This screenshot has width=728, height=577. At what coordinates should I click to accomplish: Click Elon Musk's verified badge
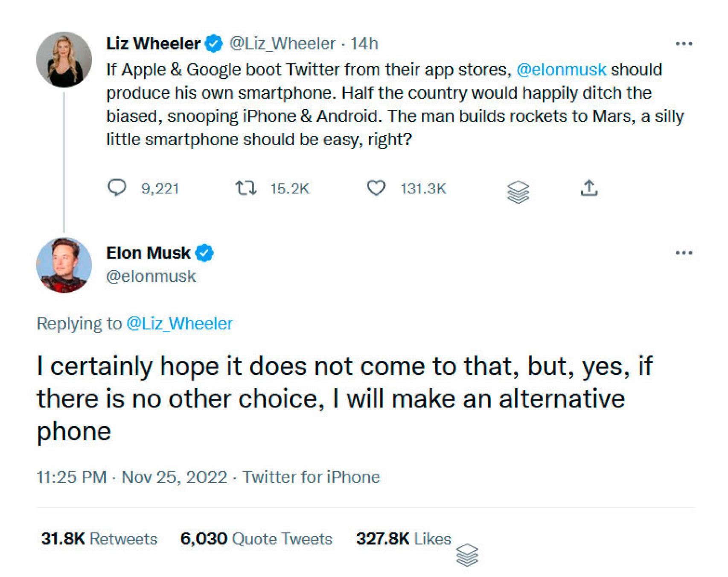click(x=204, y=253)
